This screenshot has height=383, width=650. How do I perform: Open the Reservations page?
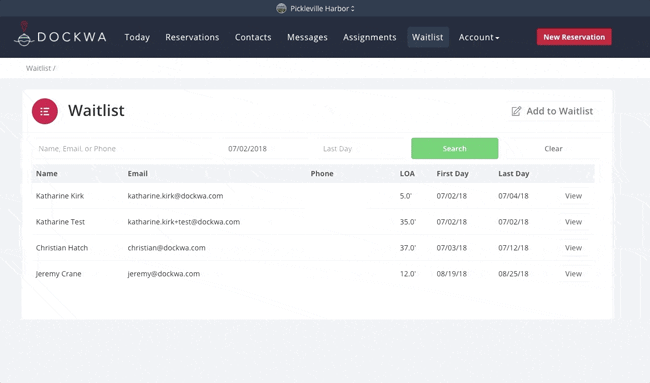(x=192, y=37)
